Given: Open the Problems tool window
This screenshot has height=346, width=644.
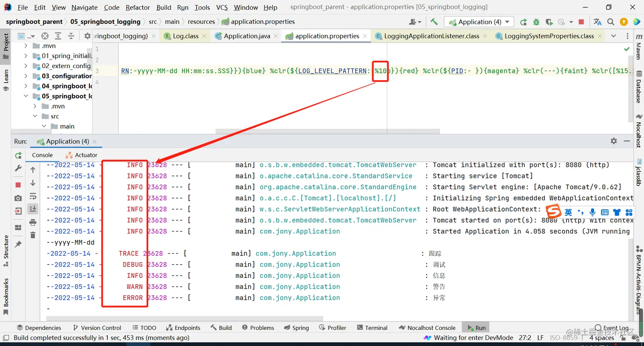Looking at the screenshot, I should (258, 328).
